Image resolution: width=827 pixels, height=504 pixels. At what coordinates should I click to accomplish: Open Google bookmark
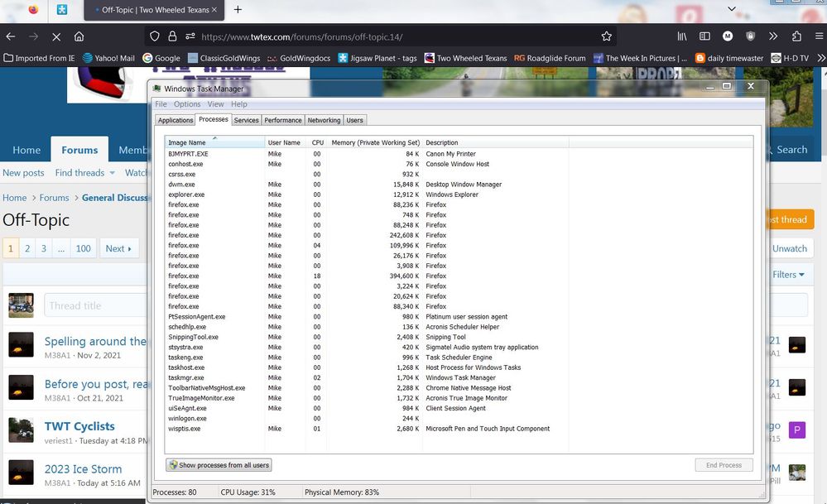161,58
